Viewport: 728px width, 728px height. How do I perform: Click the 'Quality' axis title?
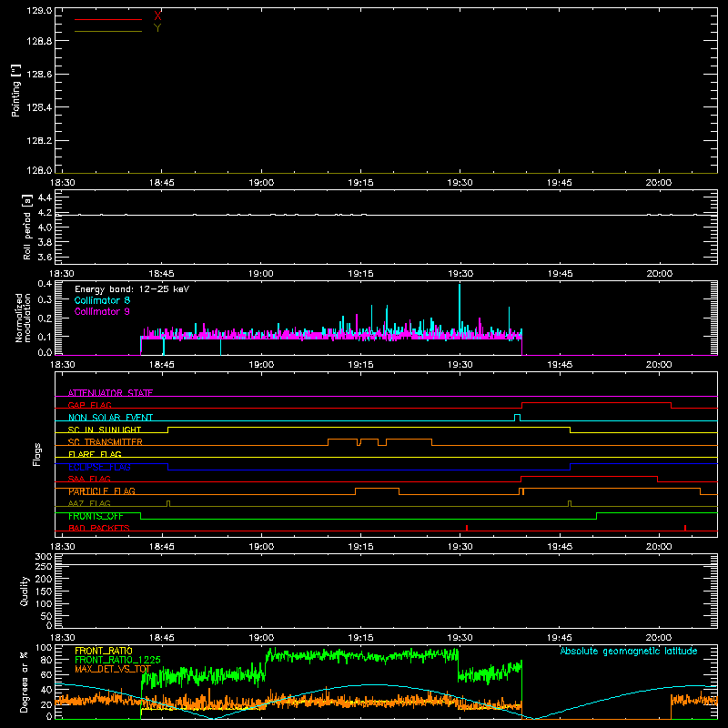point(25,591)
